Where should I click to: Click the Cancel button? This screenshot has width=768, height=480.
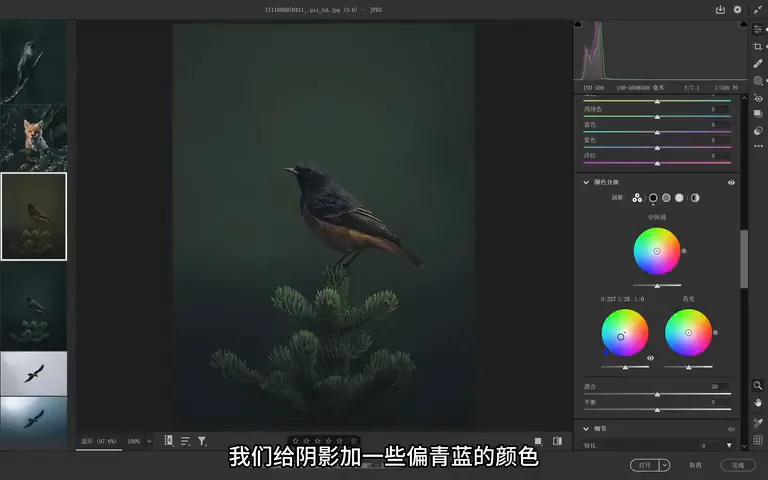695,465
